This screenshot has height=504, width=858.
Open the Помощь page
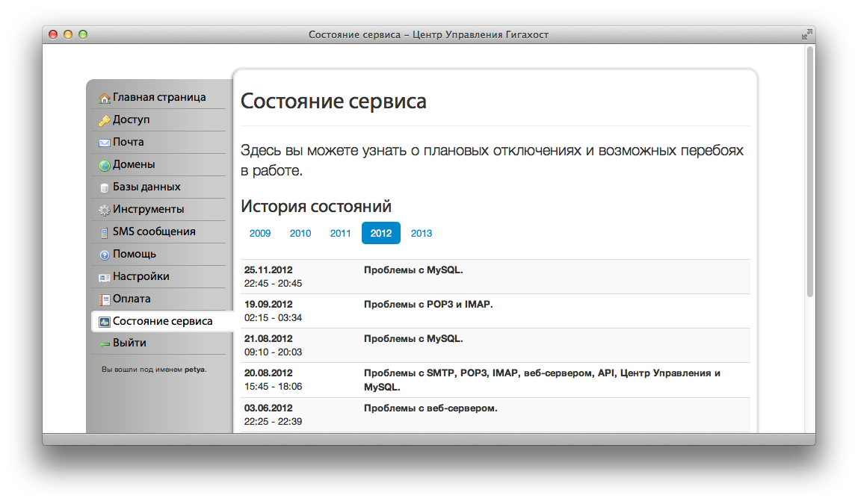tap(135, 254)
